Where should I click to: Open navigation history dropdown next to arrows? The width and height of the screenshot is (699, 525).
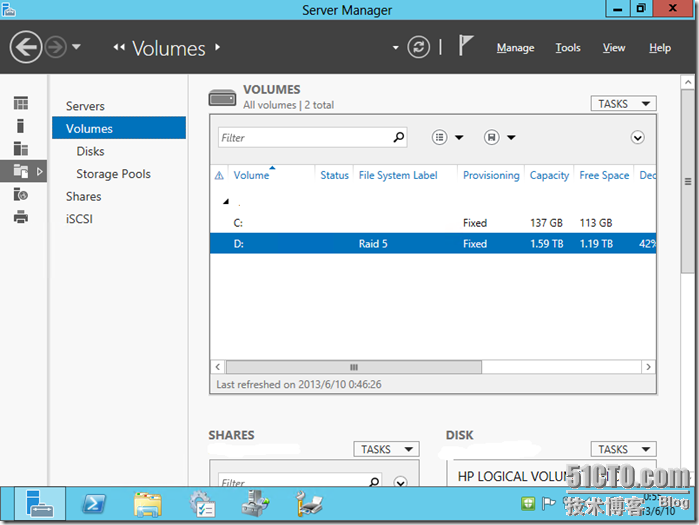(76, 46)
